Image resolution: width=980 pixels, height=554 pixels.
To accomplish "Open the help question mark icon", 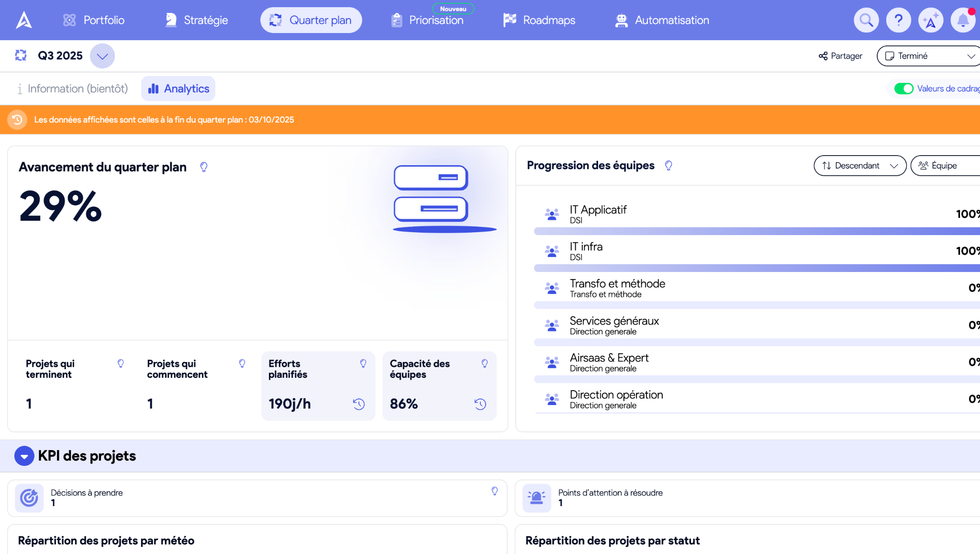I will (898, 20).
